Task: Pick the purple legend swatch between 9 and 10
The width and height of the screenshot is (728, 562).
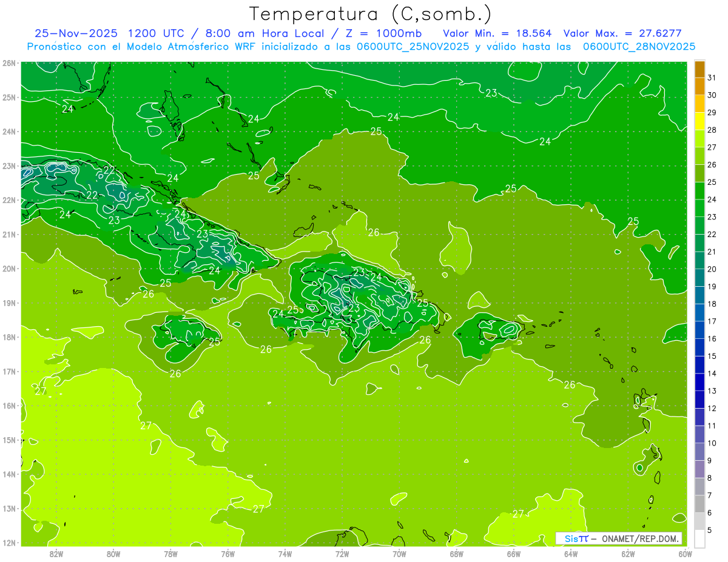Action: (700, 452)
